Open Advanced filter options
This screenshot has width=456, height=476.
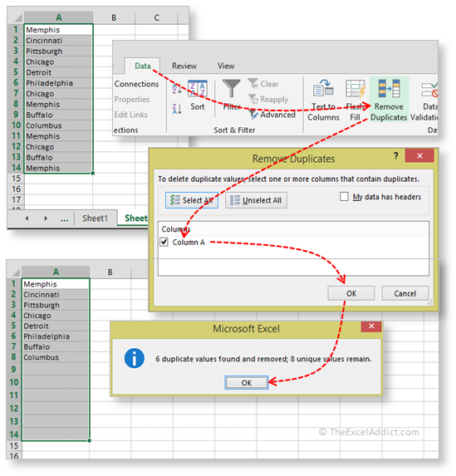[272, 115]
